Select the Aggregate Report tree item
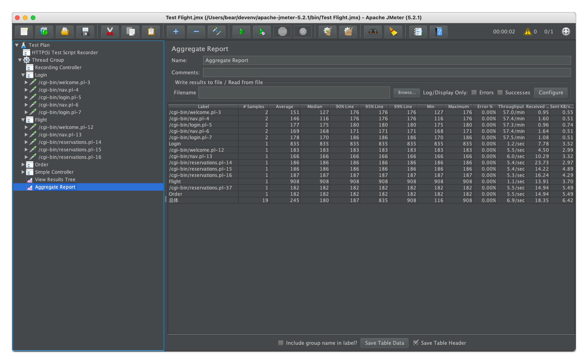Screen dimensions: 588x364 pos(55,187)
